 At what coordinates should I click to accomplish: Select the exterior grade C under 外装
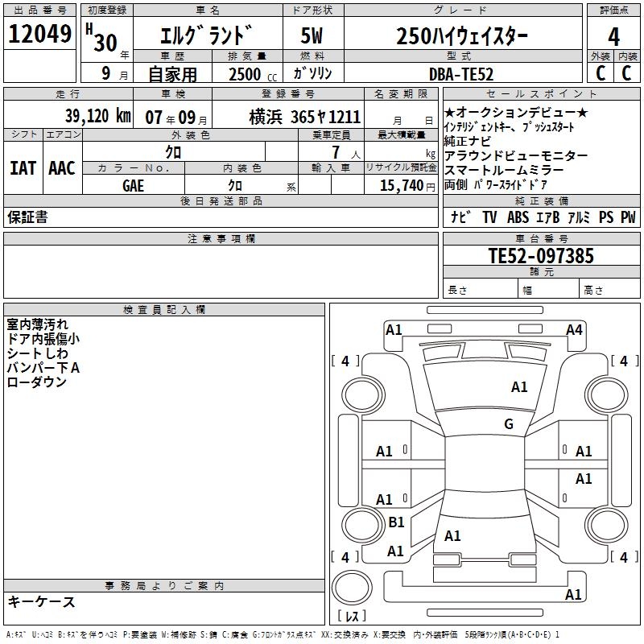click(x=601, y=72)
